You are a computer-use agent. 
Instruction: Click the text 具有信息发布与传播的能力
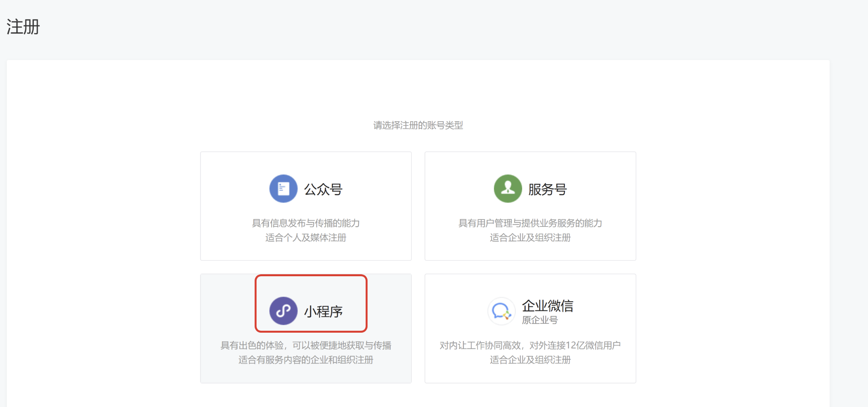tap(306, 223)
